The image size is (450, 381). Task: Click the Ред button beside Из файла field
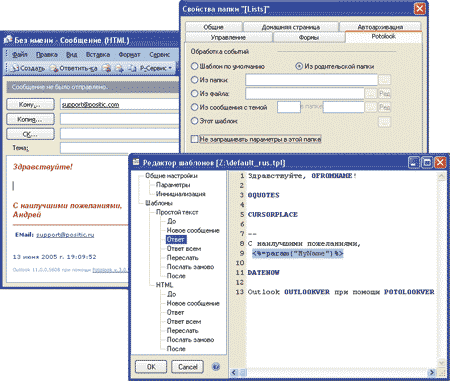pos(385,94)
